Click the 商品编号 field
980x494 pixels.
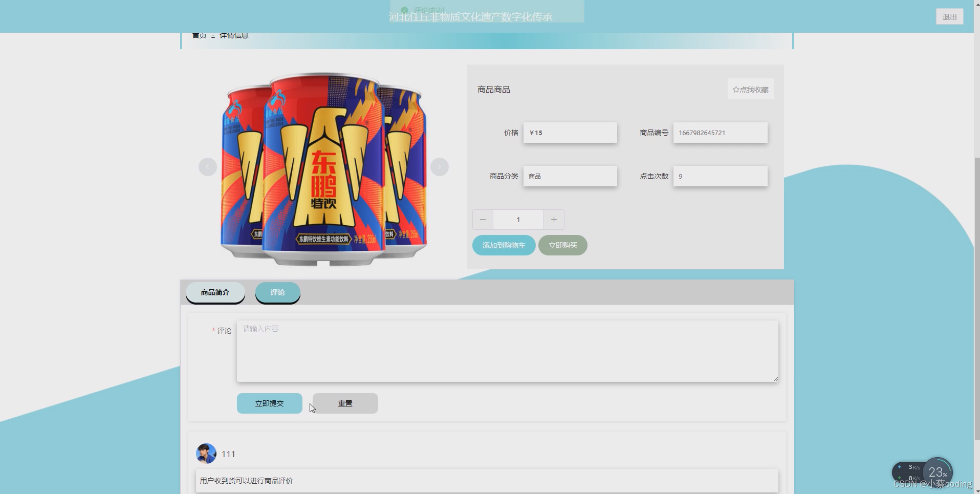coord(720,133)
